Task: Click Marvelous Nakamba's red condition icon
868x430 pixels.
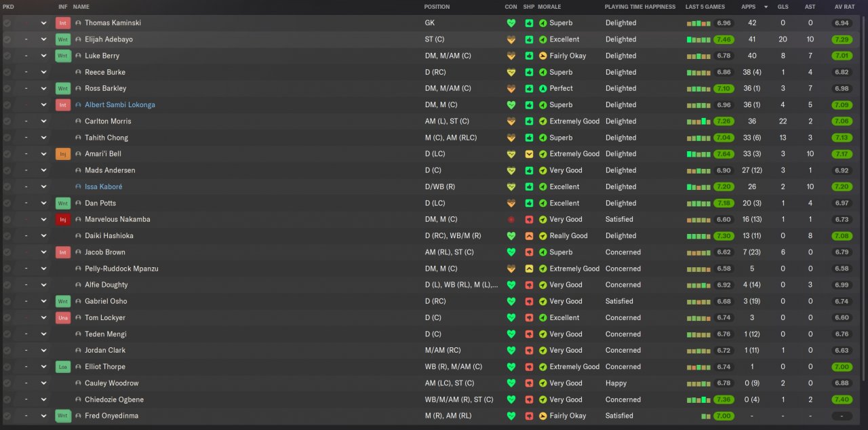Action: 511,220
